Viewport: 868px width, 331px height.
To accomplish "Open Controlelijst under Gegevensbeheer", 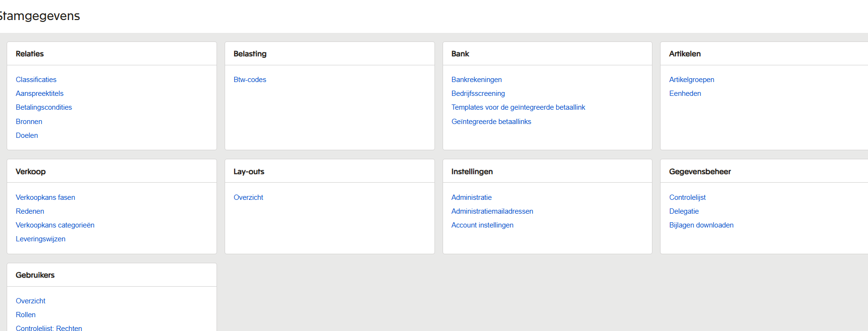I will 687,197.
